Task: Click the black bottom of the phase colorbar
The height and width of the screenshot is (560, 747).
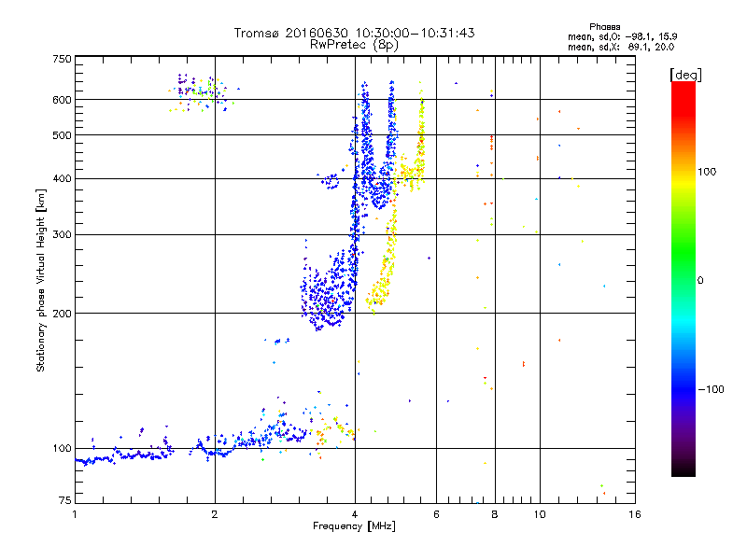Action: pos(684,469)
